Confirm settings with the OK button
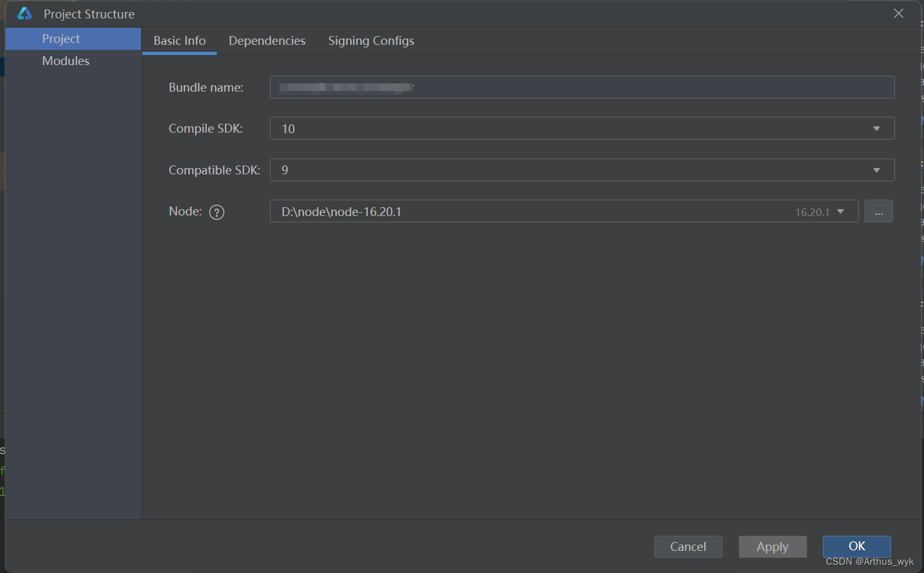 [x=856, y=546]
